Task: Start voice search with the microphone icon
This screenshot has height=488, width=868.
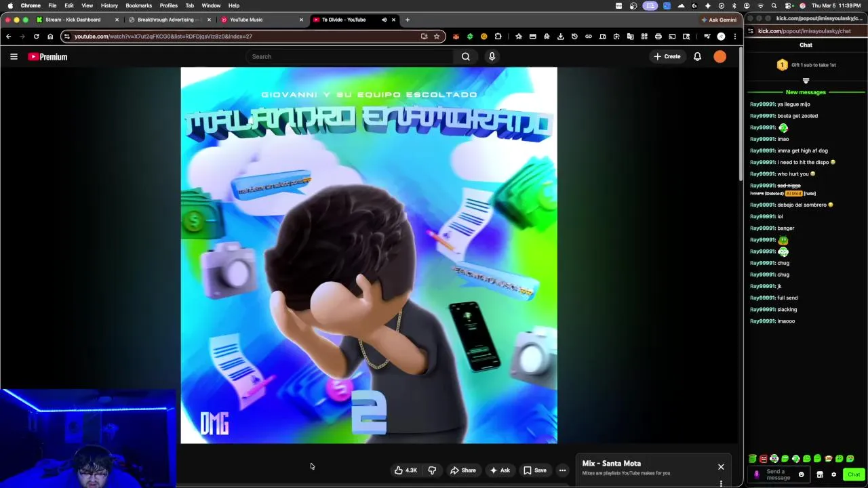Action: pyautogui.click(x=492, y=57)
